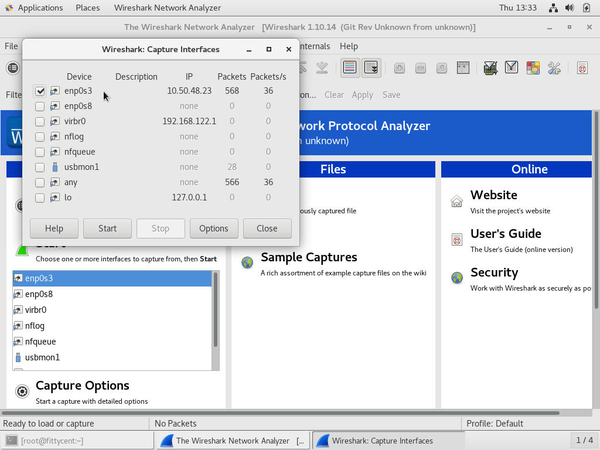Open the Display Filters toolbar icon
The width and height of the screenshot is (600, 450).
click(x=511, y=68)
